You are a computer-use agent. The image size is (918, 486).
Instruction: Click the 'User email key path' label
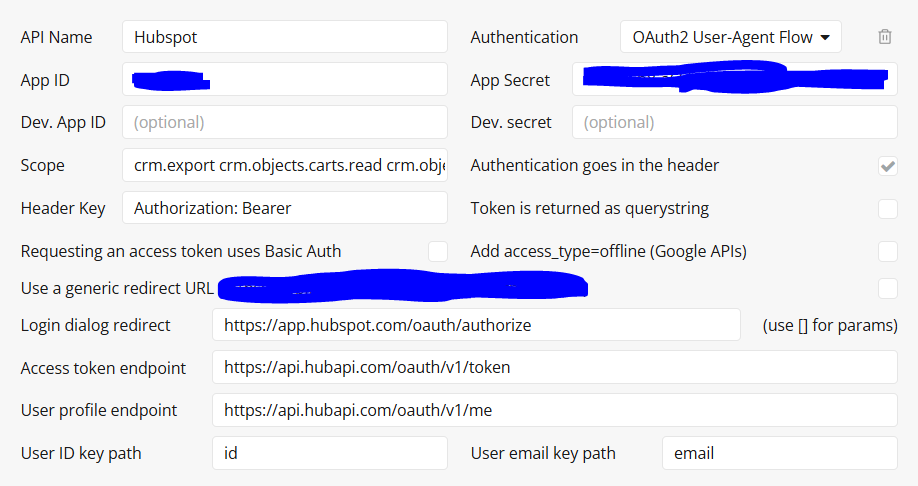(543, 453)
